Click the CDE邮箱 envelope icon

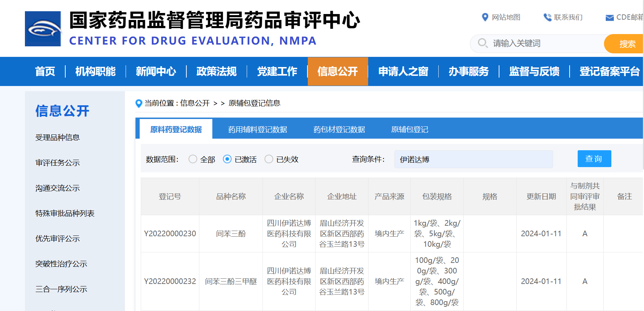610,18
